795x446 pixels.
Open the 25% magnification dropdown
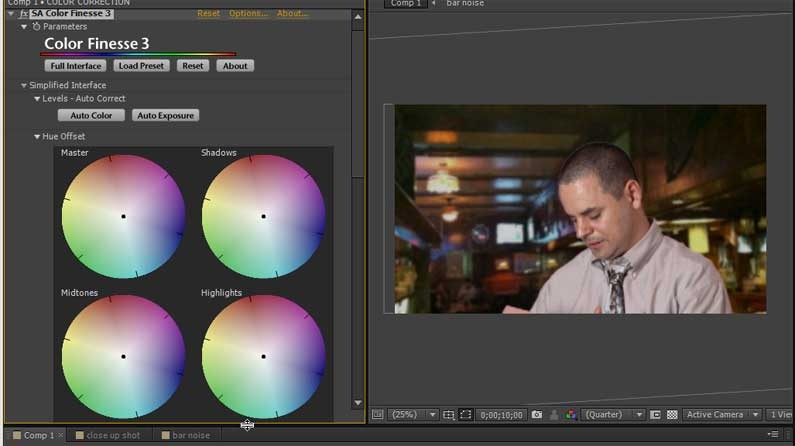pos(411,415)
